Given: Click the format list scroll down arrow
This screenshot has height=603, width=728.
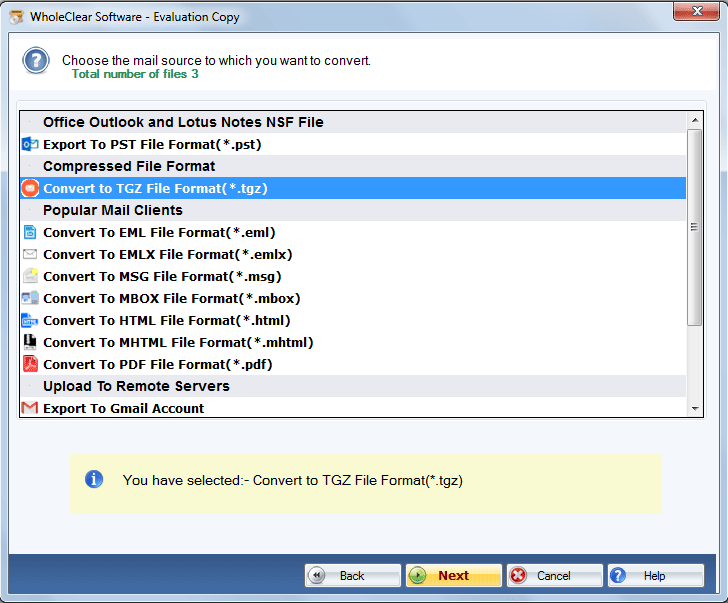Looking at the screenshot, I should [695, 408].
